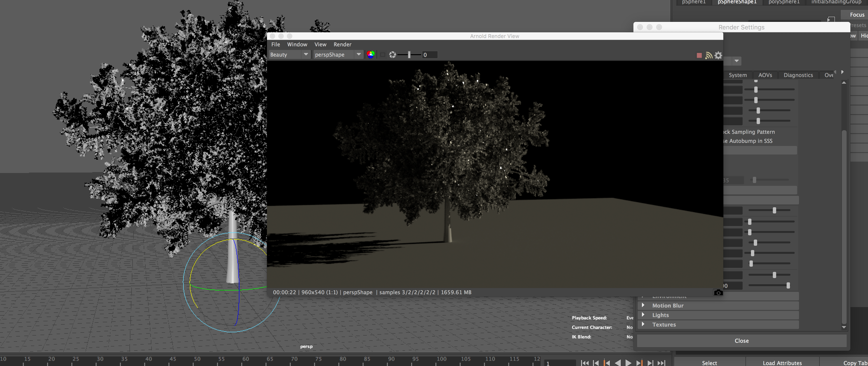Toggle the crop region checkbox
The height and width of the screenshot is (366, 868).
pyautogui.click(x=382, y=55)
